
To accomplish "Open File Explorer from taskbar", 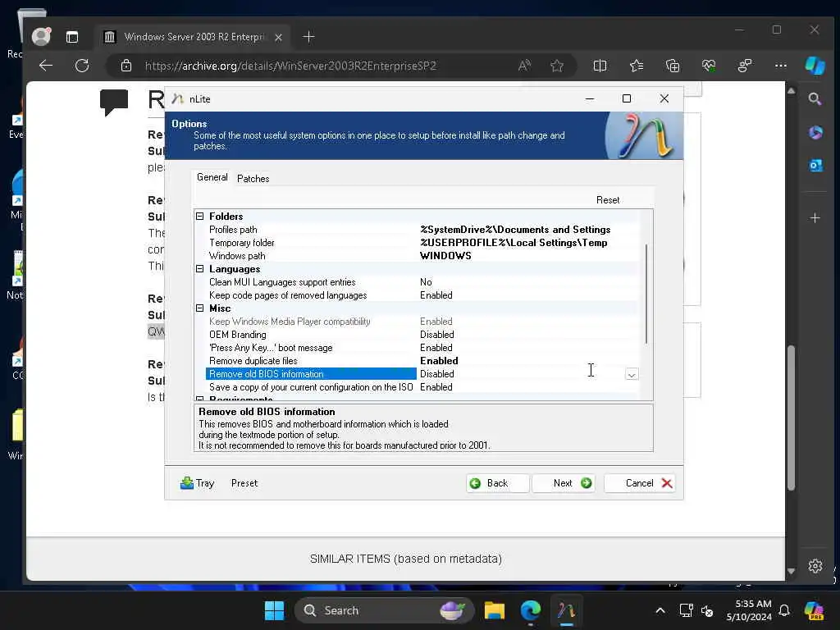I will (x=494, y=610).
